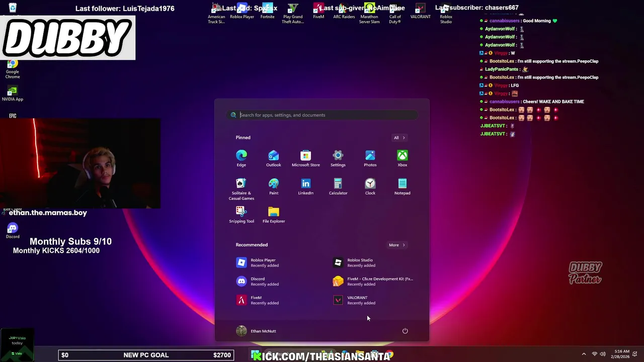
Task: Open ARC Raiders desktop shortcut
Action: 344,12
